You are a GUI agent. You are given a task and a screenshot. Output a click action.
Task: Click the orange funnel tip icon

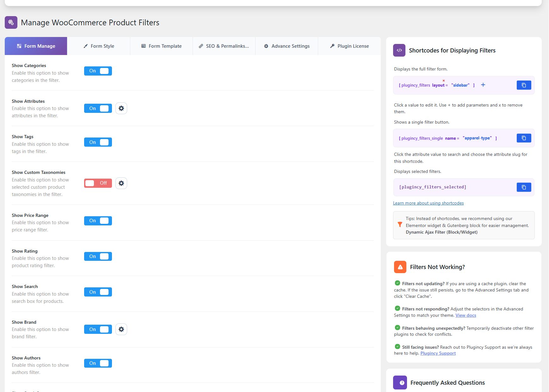[400, 224]
